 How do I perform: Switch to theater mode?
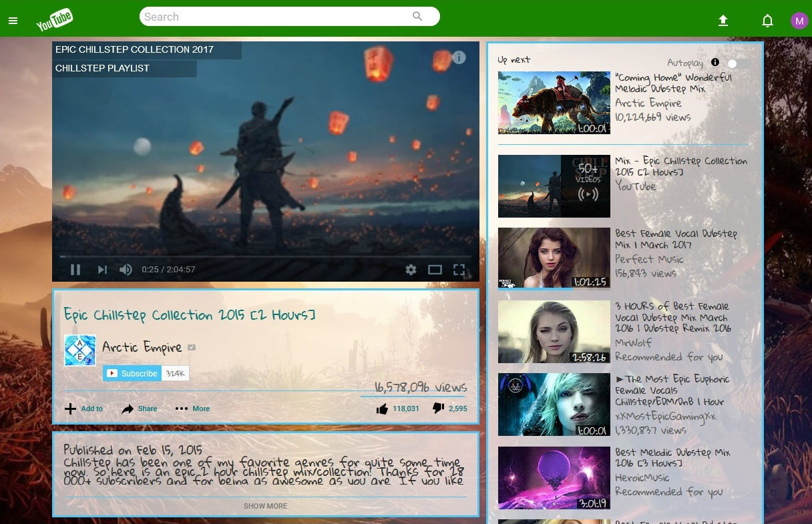click(x=435, y=270)
